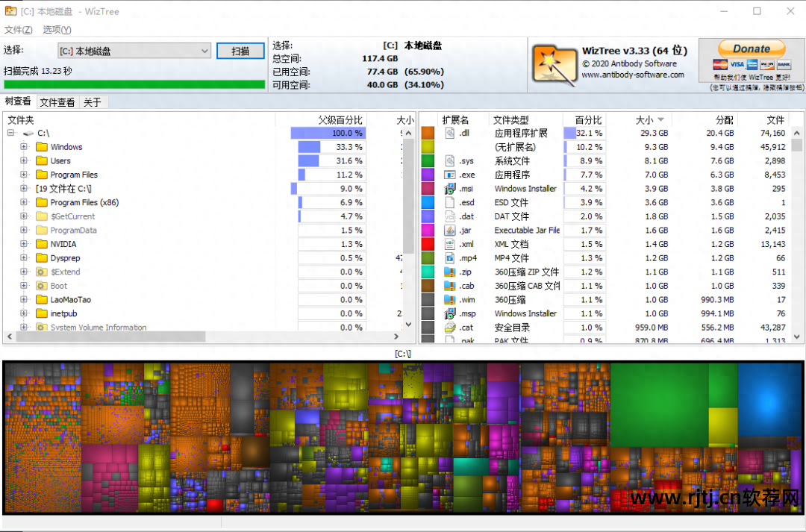Collapse the C:\ root tree node

point(11,133)
